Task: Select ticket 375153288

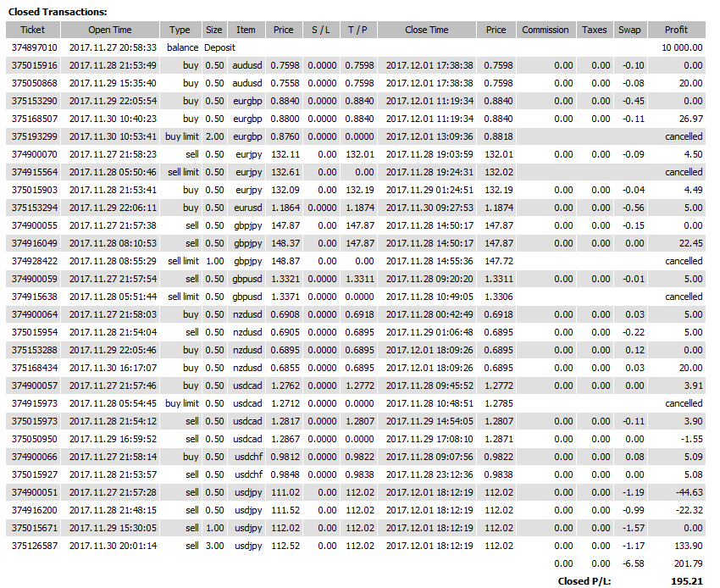Action: (x=35, y=351)
